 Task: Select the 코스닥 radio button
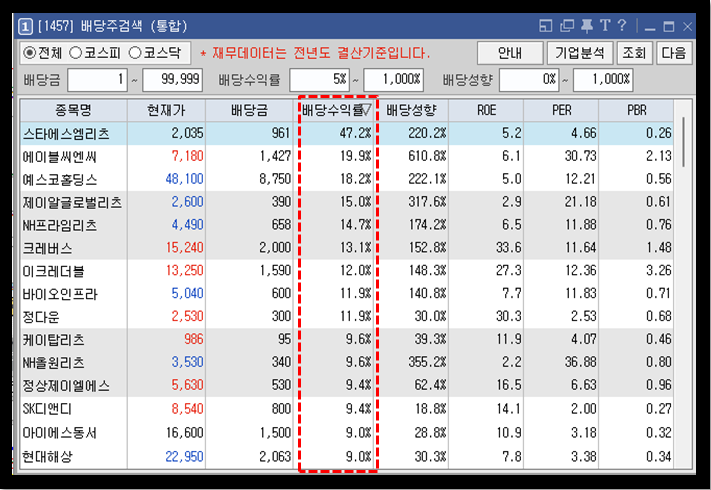click(135, 53)
